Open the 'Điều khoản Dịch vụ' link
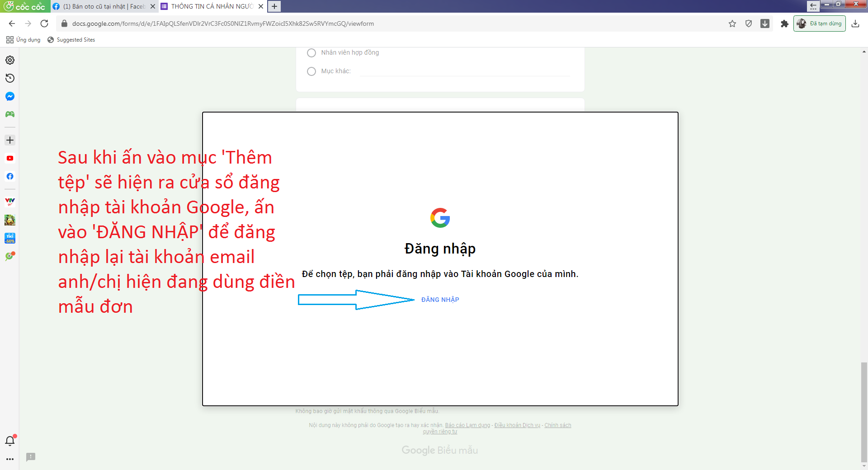This screenshot has height=470, width=868. pyautogui.click(x=517, y=425)
